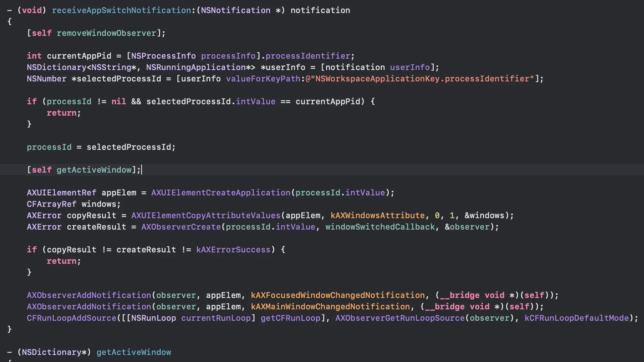
Task: Click the method name receiveAppSwitchNotification
Action: (121, 10)
